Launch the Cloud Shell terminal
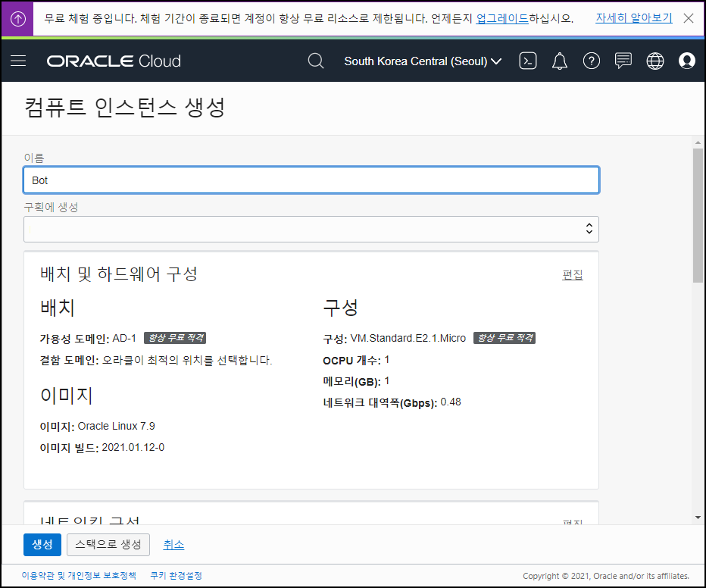 coord(528,61)
